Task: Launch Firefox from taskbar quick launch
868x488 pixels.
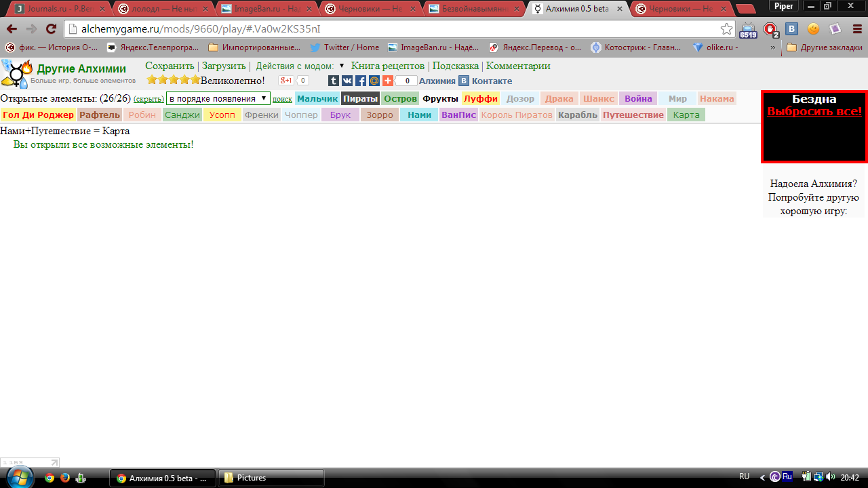Action: point(65,478)
